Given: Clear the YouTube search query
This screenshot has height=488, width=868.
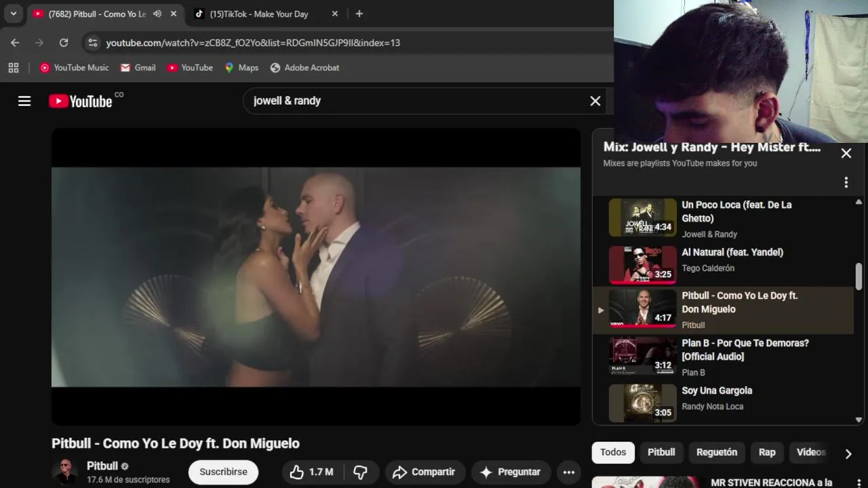Looking at the screenshot, I should pyautogui.click(x=595, y=101).
